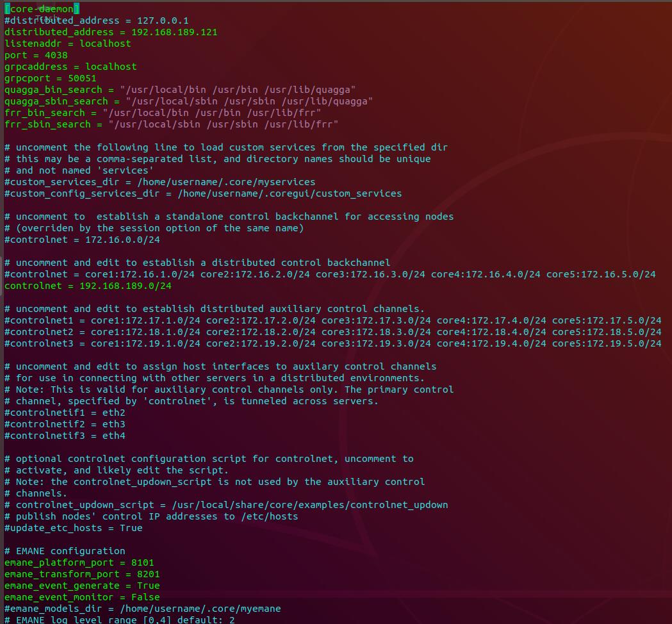Viewport: 672px width, 624px height.
Task: Click comment 'optional controlnet configuration script'
Action: point(209,459)
